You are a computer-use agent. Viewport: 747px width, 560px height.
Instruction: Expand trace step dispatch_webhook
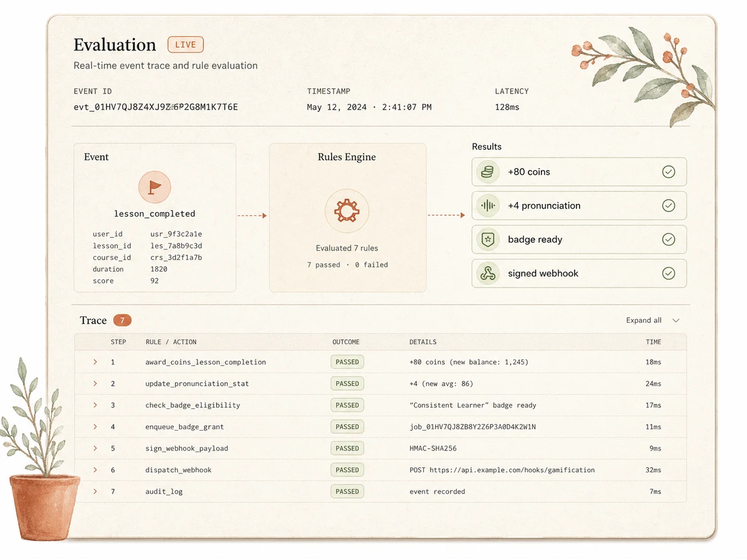tap(95, 470)
